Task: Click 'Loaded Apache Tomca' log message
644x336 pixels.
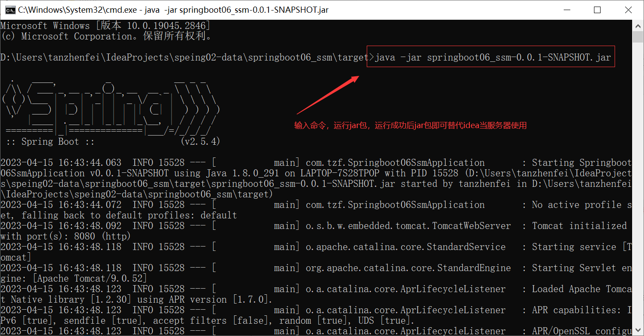Action: click(582, 289)
